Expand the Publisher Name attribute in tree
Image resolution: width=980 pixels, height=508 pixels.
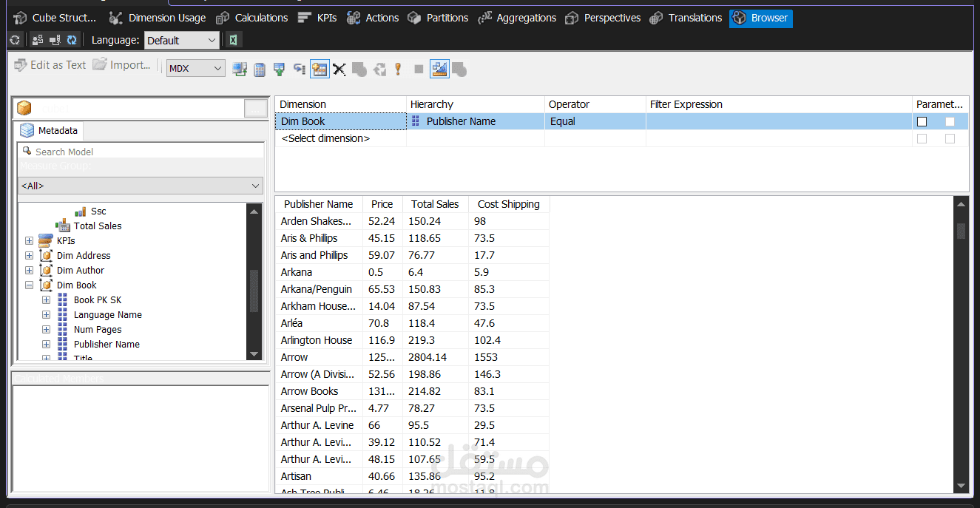46,344
